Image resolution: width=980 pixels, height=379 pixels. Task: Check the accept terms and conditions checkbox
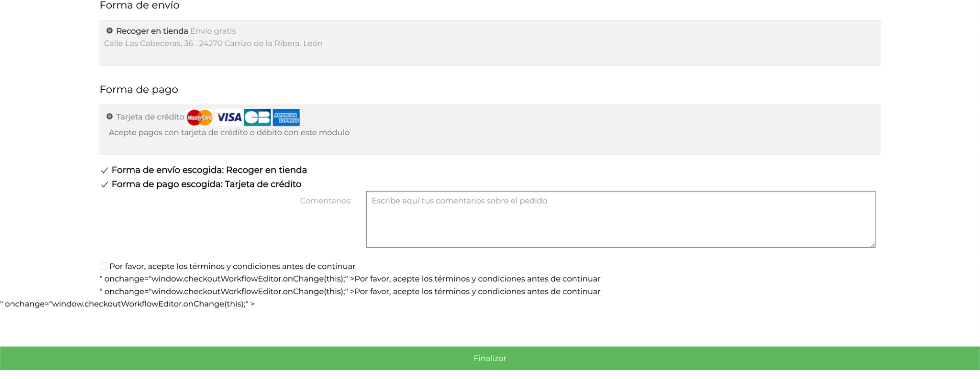104,266
